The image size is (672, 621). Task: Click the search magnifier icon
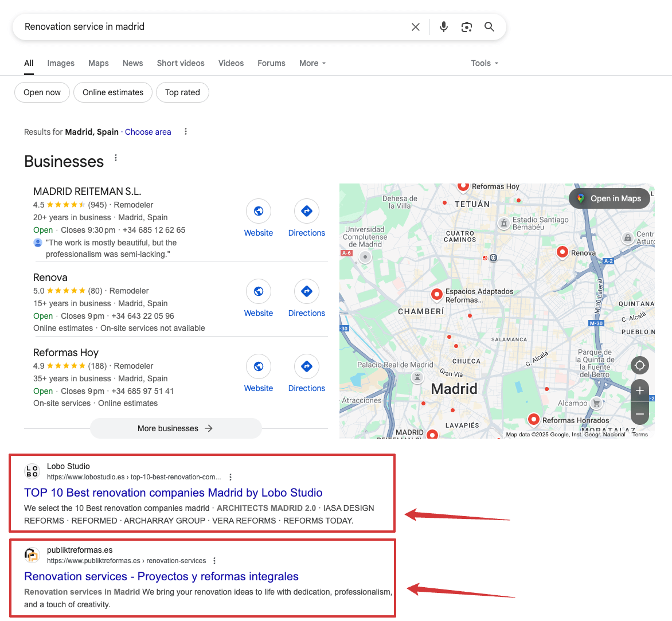pyautogui.click(x=489, y=26)
